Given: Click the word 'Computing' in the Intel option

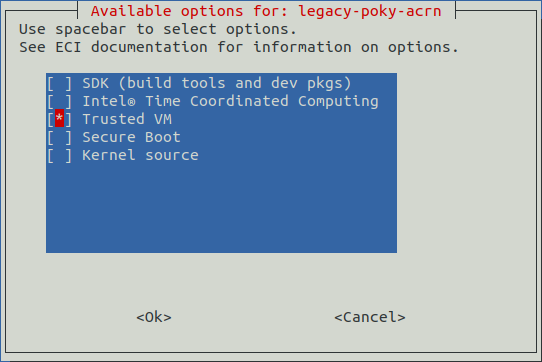Looking at the screenshot, I should click(x=338, y=101).
